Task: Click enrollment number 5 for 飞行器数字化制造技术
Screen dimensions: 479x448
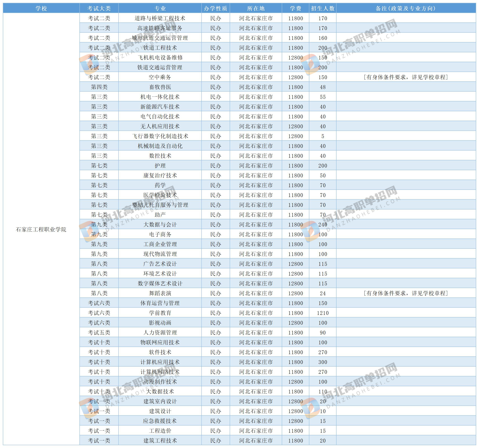Action: pos(323,136)
